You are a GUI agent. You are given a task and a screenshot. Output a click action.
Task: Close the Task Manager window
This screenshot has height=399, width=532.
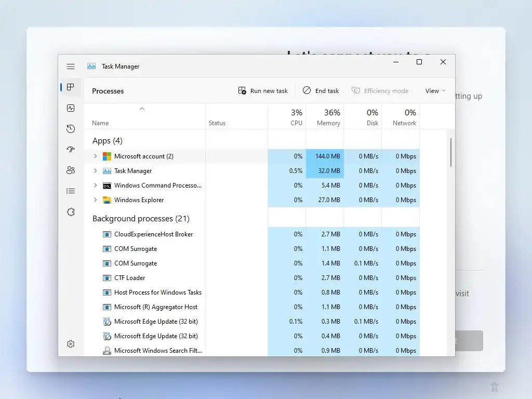[x=443, y=62]
